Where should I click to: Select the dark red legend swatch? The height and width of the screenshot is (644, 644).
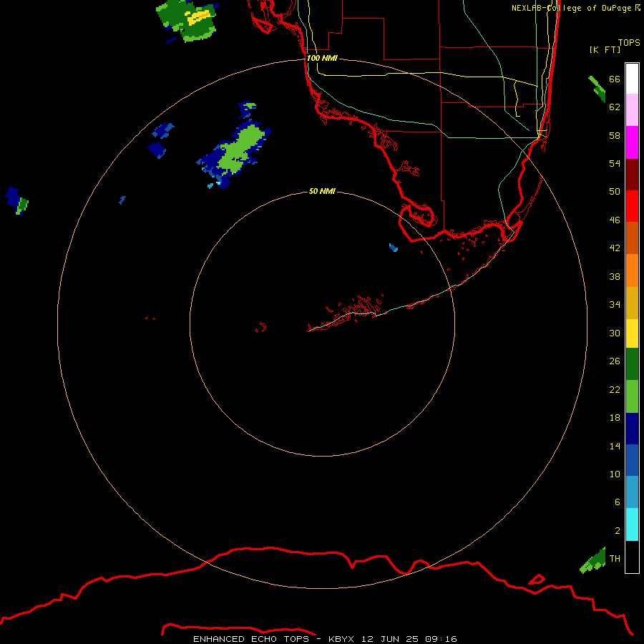click(x=632, y=174)
